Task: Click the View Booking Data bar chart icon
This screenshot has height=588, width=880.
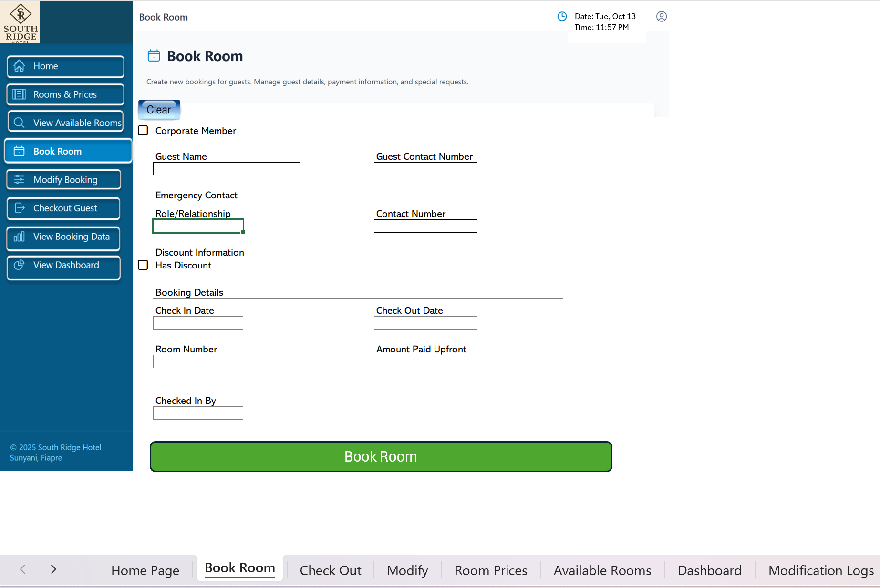Action: pyautogui.click(x=19, y=237)
